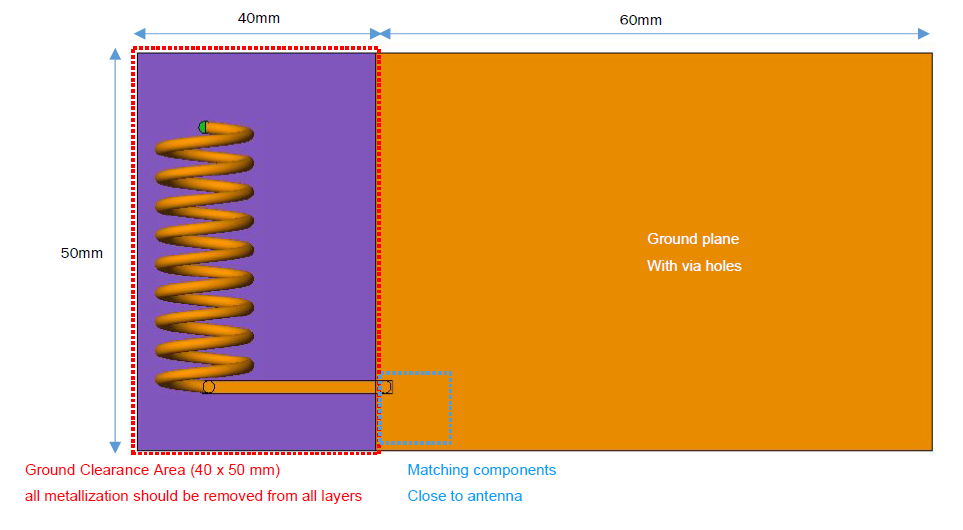Click the "Ground plane" text
Viewport: 963px width, 530px height.
tap(693, 239)
